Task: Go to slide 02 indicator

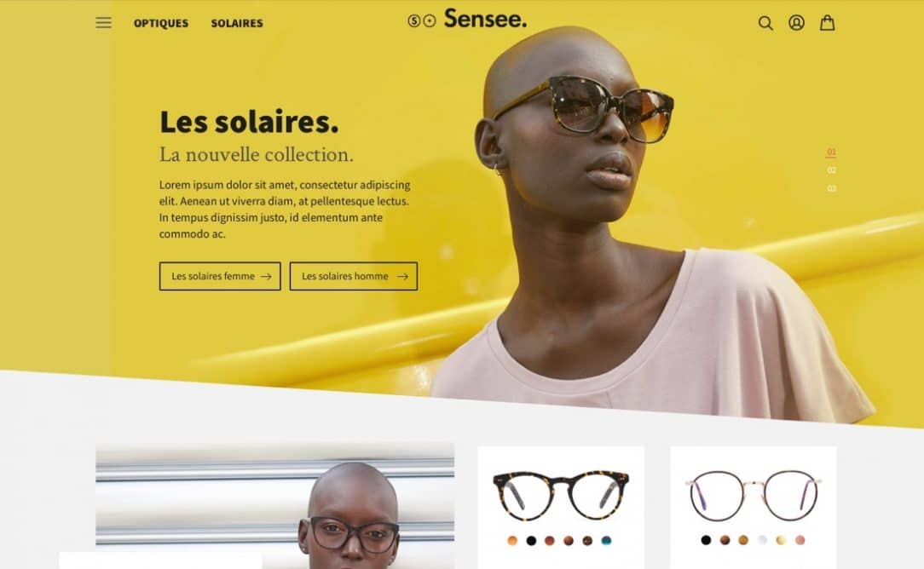Action: pos(831,170)
